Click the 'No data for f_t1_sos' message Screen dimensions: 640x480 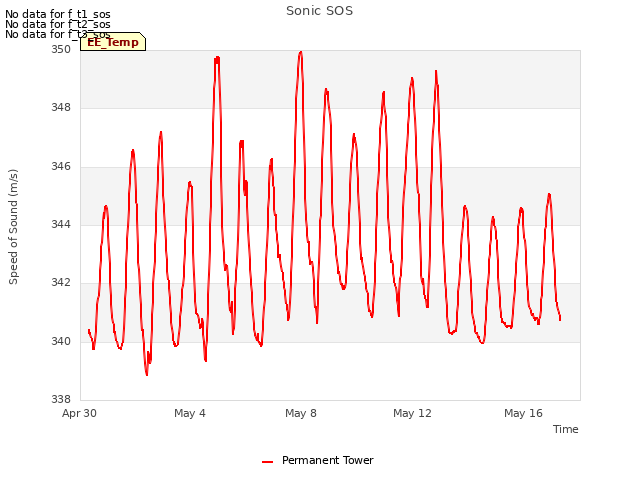point(58,14)
